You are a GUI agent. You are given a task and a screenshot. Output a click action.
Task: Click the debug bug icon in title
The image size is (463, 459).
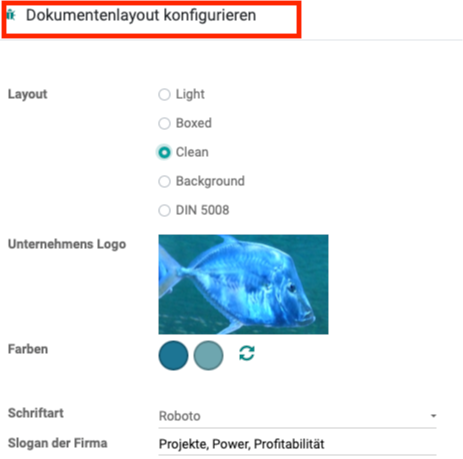click(11, 15)
